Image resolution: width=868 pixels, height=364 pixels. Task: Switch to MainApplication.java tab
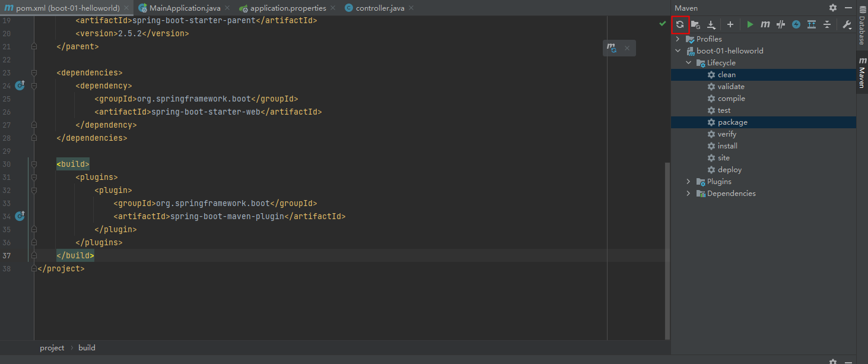[185, 8]
